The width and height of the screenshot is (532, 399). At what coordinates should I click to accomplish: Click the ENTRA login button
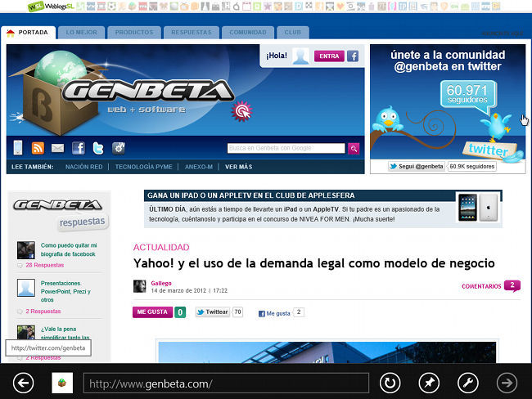pos(329,56)
